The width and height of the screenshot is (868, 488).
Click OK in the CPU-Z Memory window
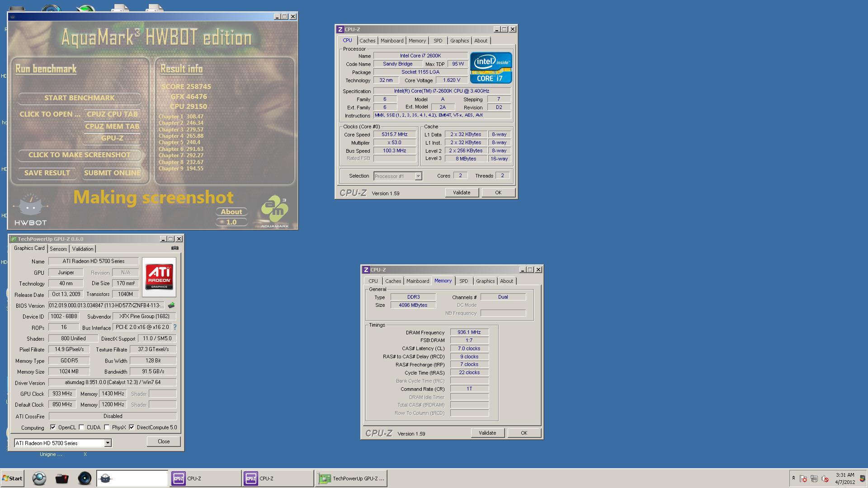click(x=524, y=433)
